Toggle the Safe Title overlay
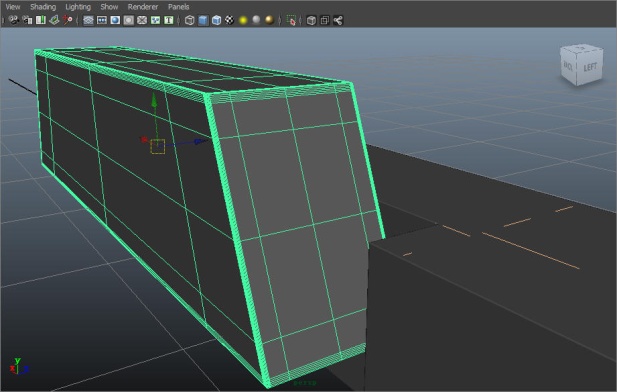This screenshot has width=617, height=392. [168, 20]
